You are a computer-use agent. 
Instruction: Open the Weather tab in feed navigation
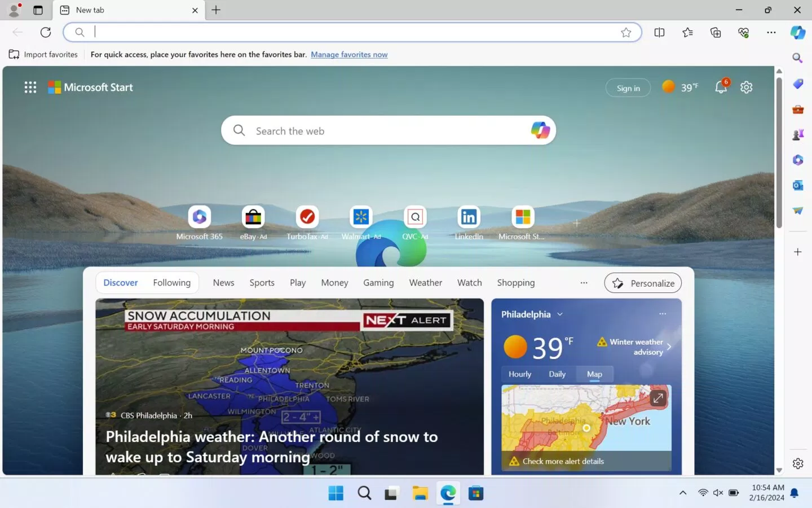pos(426,283)
